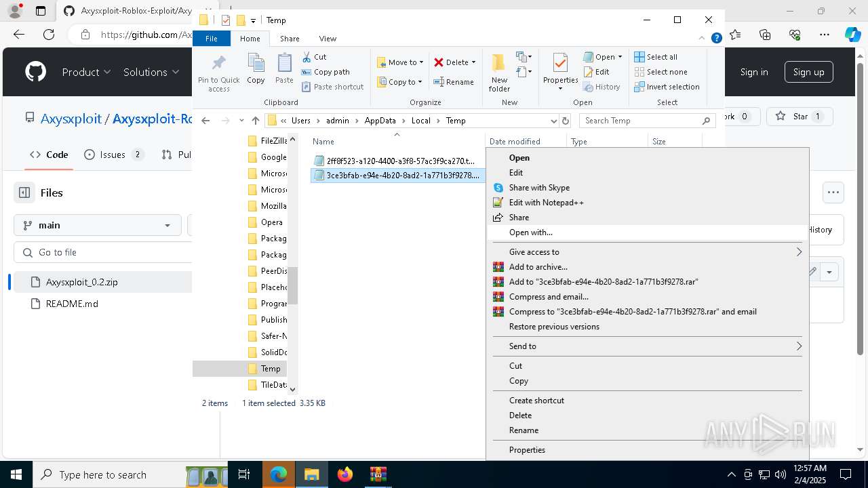Click the Rename ribbon button
Viewport: 868px width, 488px height.
454,82
